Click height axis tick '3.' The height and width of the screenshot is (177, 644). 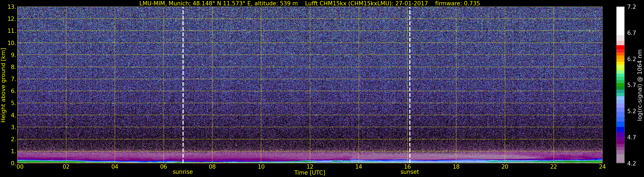[13, 127]
